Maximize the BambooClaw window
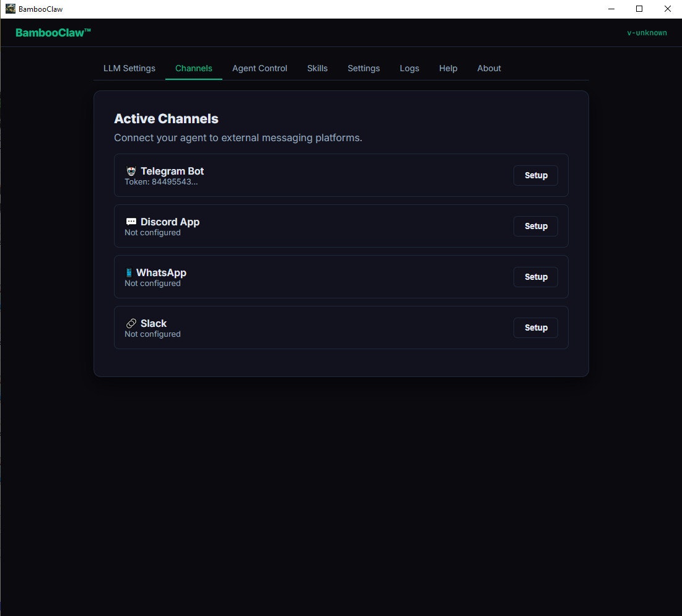 point(639,9)
